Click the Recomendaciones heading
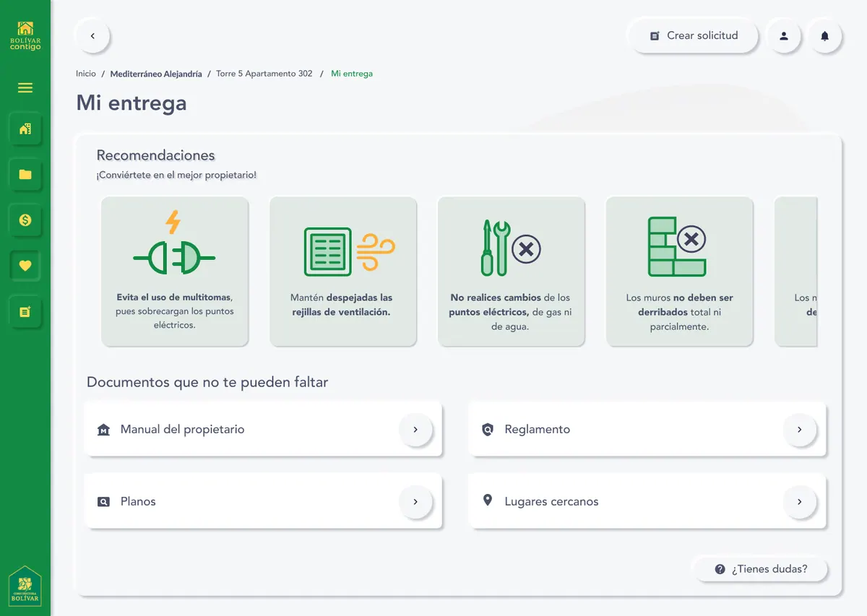 [156, 155]
